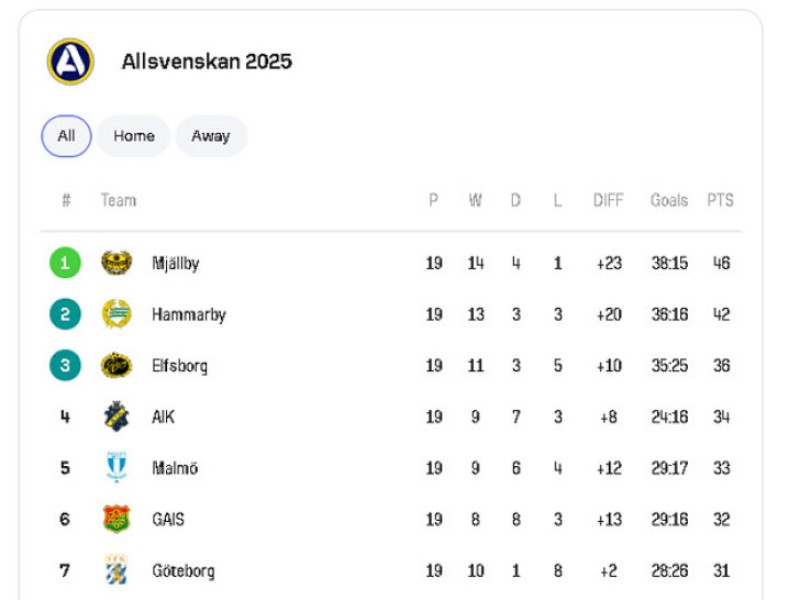The height and width of the screenshot is (600, 800).
Task: Select the All standings filter
Action: pos(66,136)
